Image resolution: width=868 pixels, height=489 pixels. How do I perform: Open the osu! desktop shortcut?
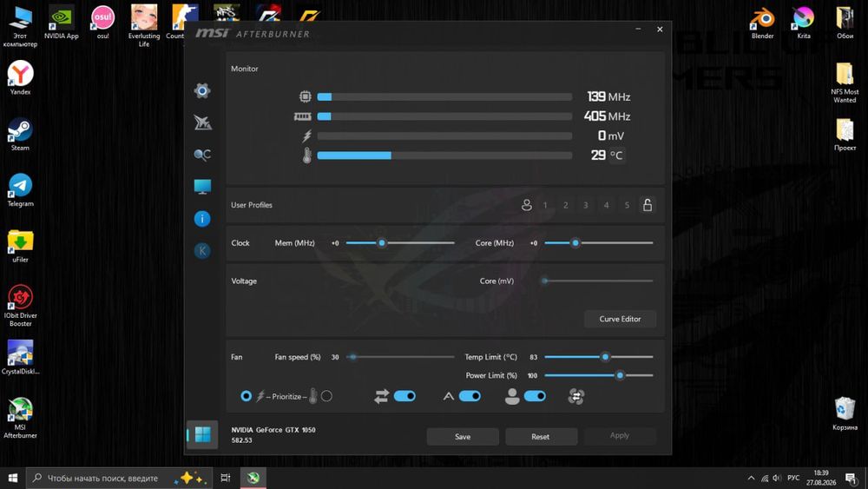point(103,23)
